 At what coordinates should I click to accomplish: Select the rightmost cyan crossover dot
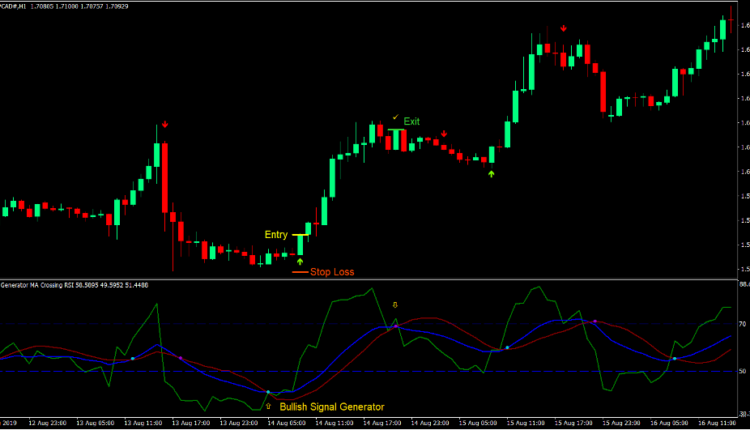click(x=674, y=358)
